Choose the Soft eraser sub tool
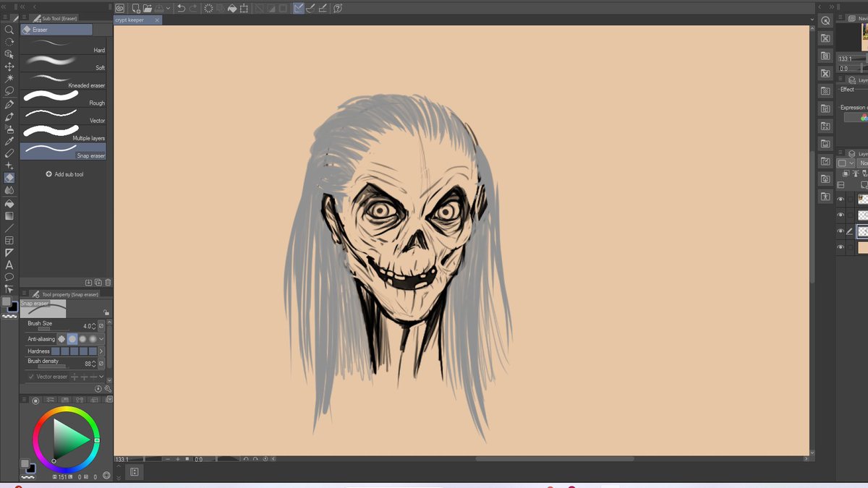Screen dimensions: 868x488 tap(64, 63)
